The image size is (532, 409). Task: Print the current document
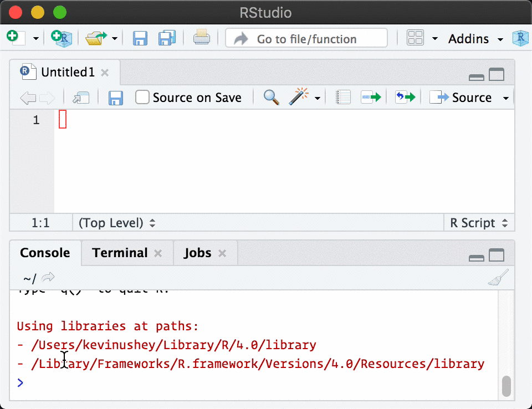coord(201,38)
